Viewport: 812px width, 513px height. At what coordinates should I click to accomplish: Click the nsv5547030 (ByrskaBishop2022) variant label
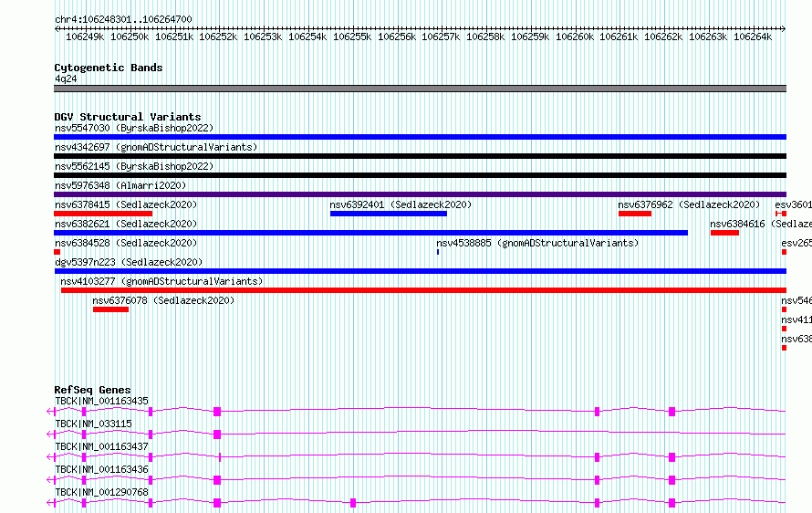(x=134, y=128)
